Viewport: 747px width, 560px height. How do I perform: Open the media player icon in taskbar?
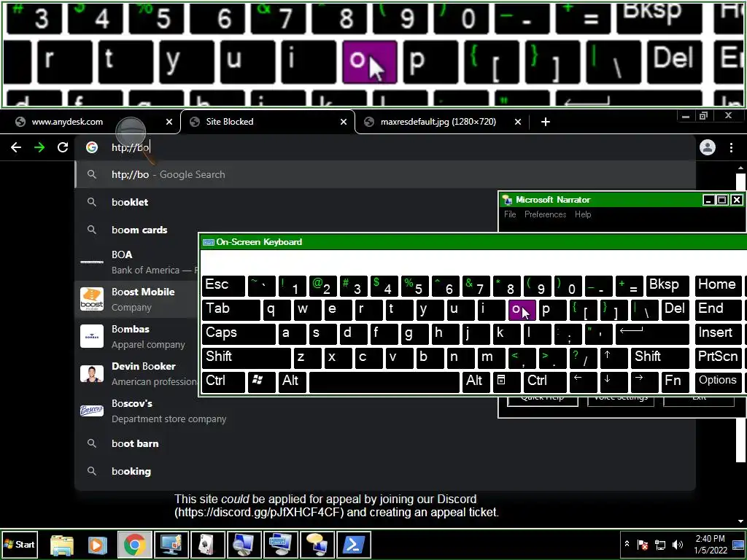pos(97,545)
